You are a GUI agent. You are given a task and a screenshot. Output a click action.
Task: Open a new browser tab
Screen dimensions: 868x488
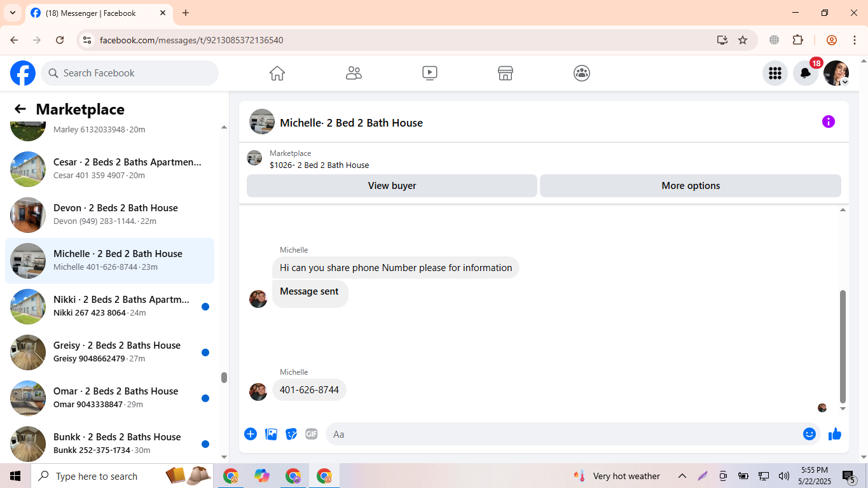coord(186,13)
